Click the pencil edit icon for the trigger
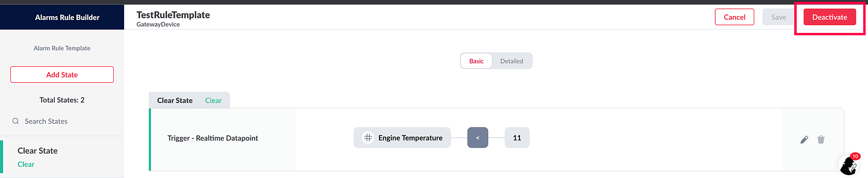Image resolution: width=868 pixels, height=178 pixels. pos(804,140)
